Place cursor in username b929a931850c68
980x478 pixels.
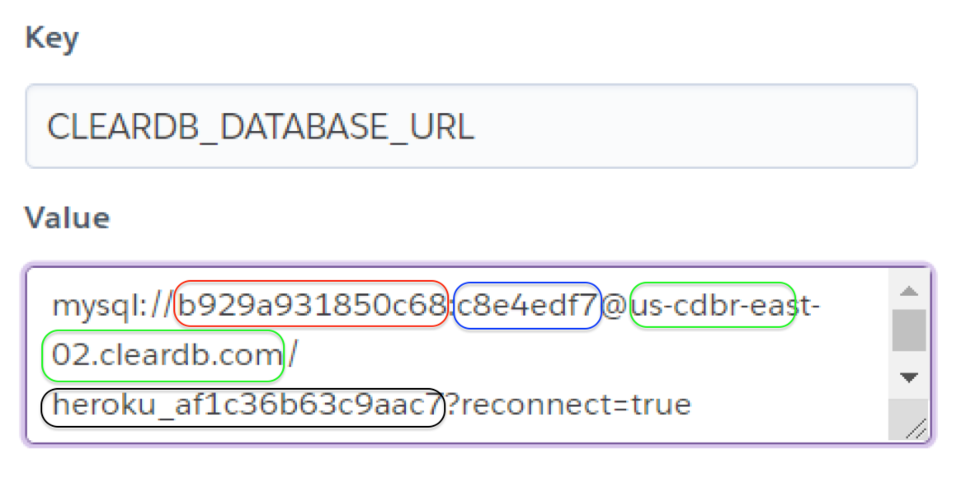click(312, 307)
